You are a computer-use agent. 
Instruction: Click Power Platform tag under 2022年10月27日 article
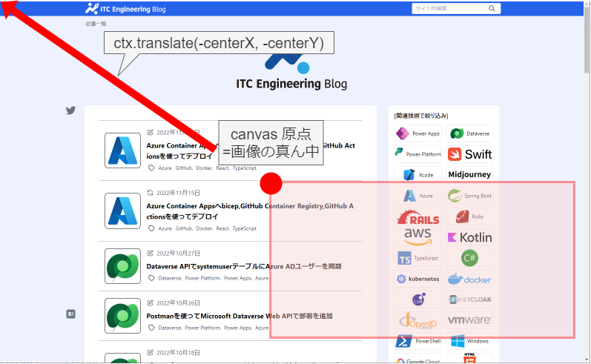click(x=202, y=278)
